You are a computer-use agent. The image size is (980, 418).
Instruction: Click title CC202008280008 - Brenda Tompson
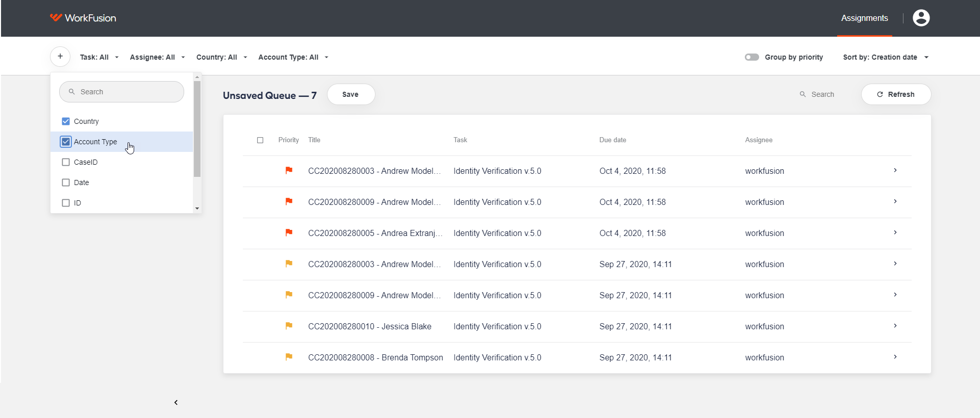pyautogui.click(x=375, y=357)
